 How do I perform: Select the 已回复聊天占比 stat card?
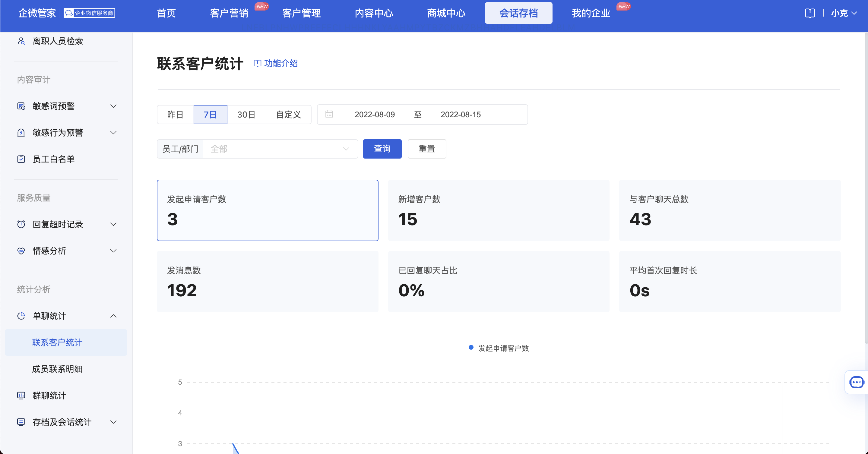(499, 282)
